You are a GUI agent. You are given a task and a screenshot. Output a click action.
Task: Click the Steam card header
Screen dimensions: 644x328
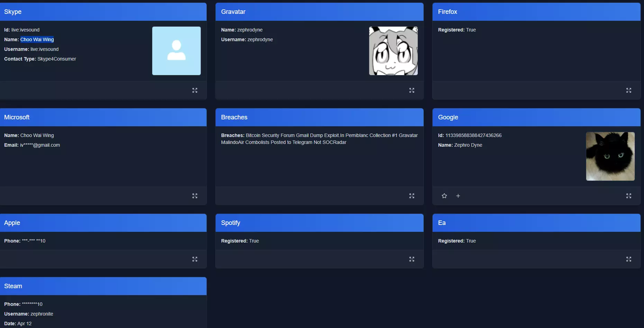pyautogui.click(x=103, y=286)
